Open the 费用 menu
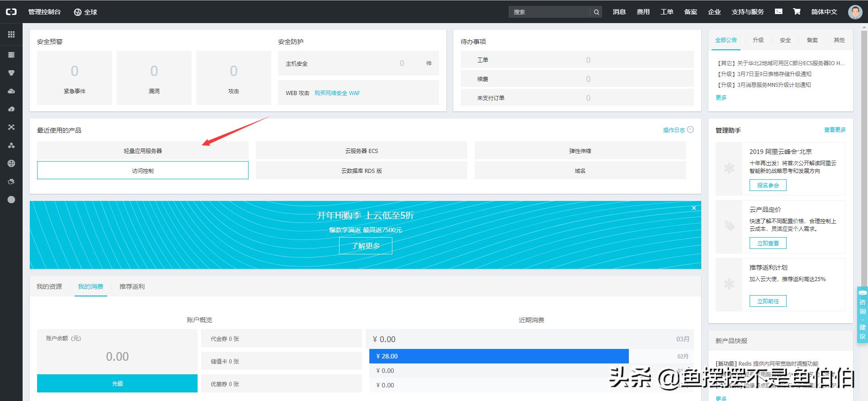Screen dimensions: 868x401 point(643,12)
